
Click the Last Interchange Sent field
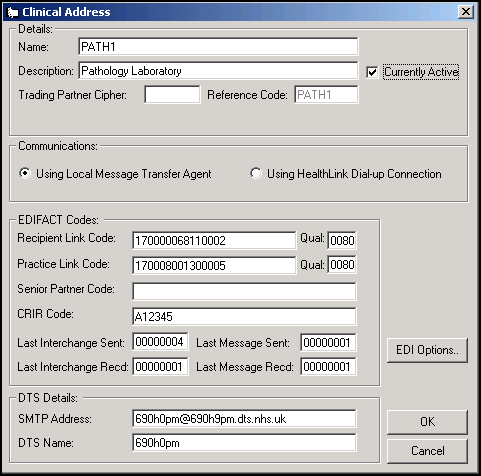point(160,342)
